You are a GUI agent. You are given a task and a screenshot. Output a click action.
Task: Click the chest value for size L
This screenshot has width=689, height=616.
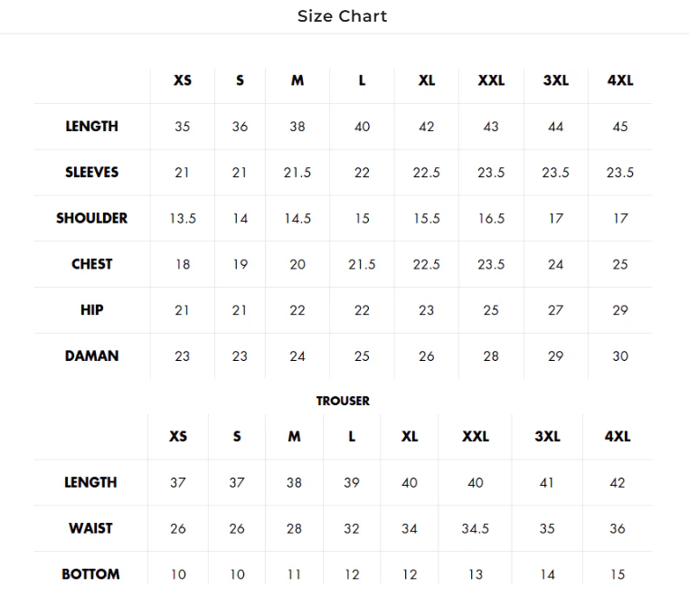(x=362, y=264)
